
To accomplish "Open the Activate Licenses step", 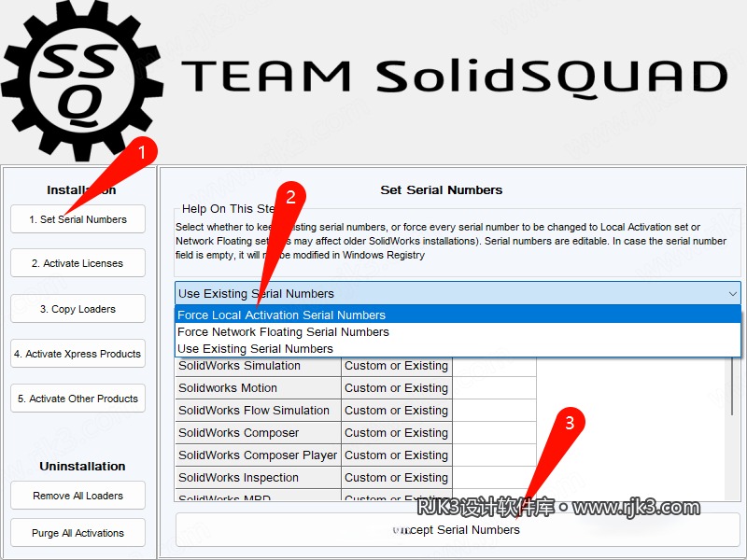I will 78,263.
